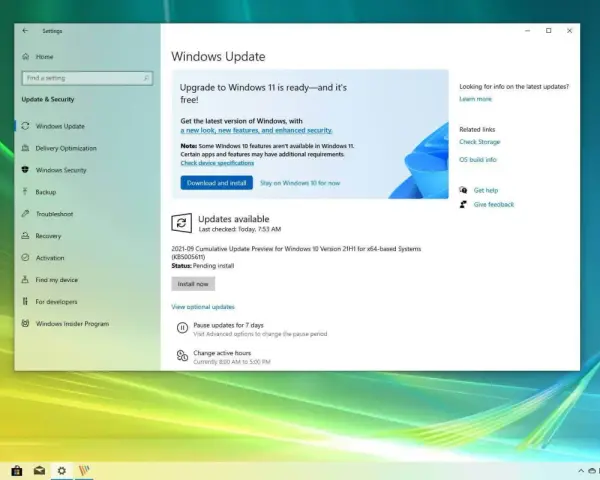This screenshot has width=600, height=480.
Task: Click Download and install button
Action: pyautogui.click(x=217, y=183)
